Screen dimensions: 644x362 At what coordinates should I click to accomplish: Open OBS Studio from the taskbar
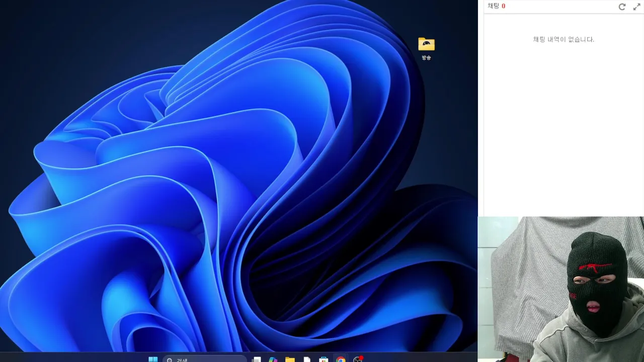pos(358,359)
